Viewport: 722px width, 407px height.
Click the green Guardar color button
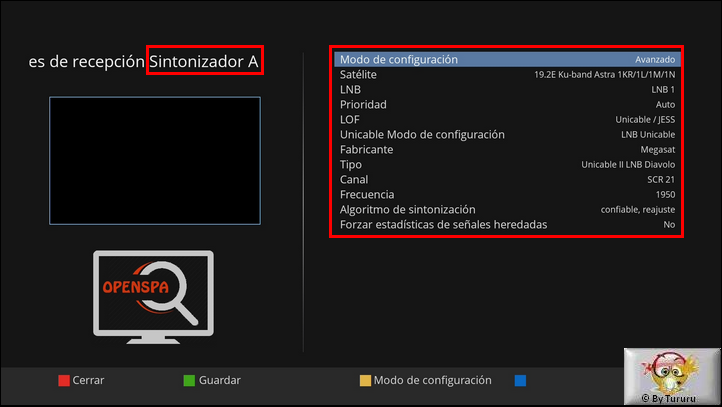[x=189, y=380]
